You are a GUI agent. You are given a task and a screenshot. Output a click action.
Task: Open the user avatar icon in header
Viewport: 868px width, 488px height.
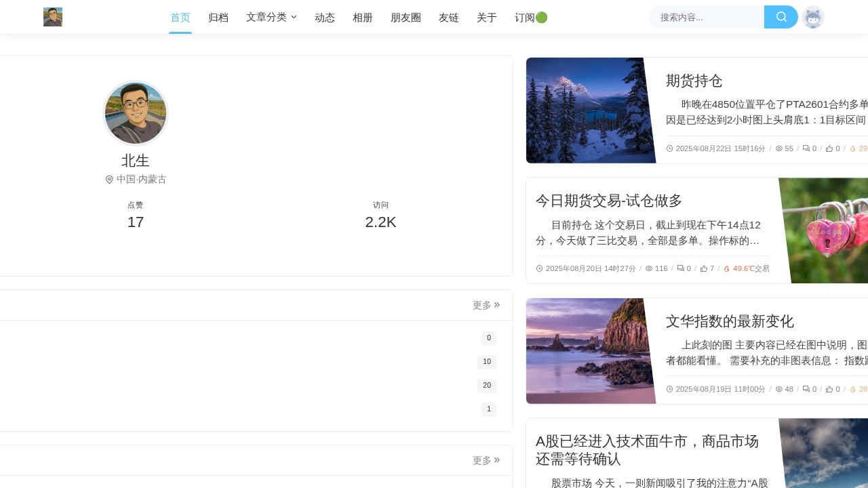[x=812, y=18]
